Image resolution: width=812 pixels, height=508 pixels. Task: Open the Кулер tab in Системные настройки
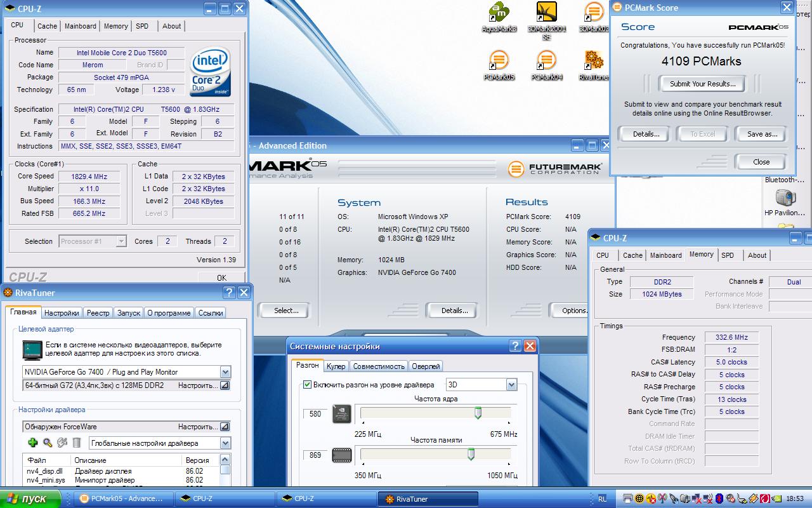[336, 366]
